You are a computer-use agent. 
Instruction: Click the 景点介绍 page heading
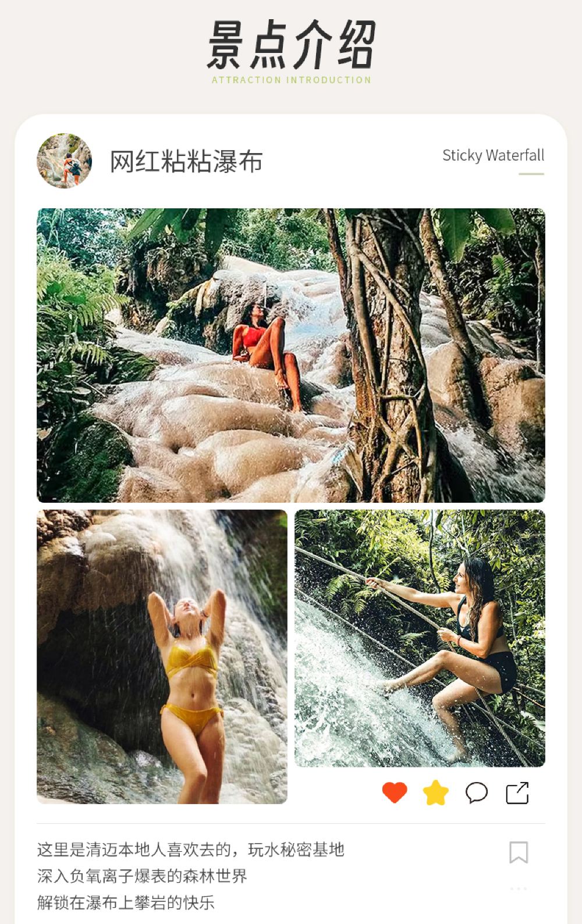pyautogui.click(x=291, y=45)
